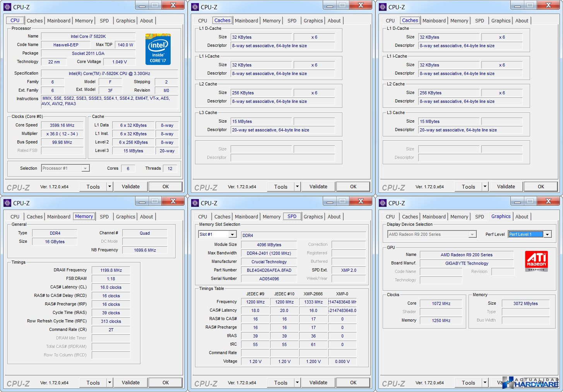Expand the Perf Level dropdown

(x=547, y=235)
